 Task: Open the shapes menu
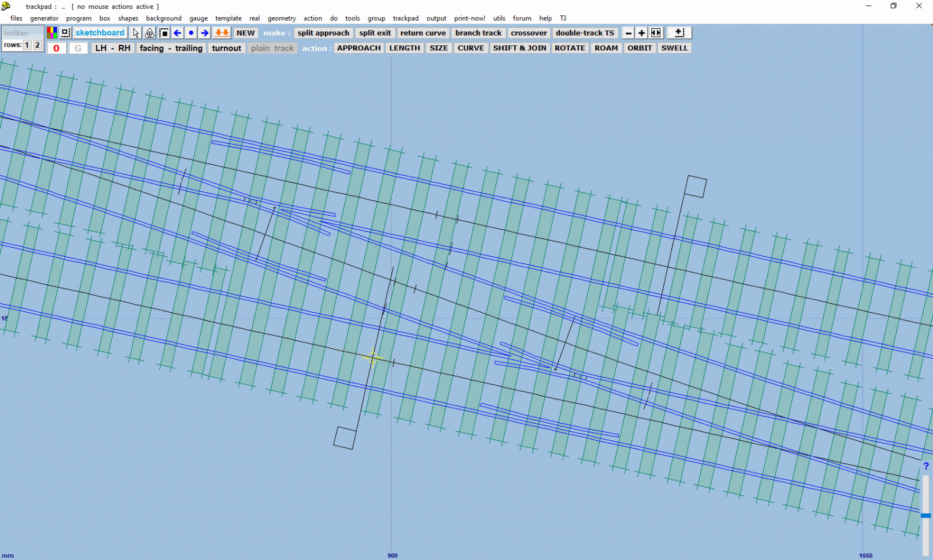pos(128,18)
